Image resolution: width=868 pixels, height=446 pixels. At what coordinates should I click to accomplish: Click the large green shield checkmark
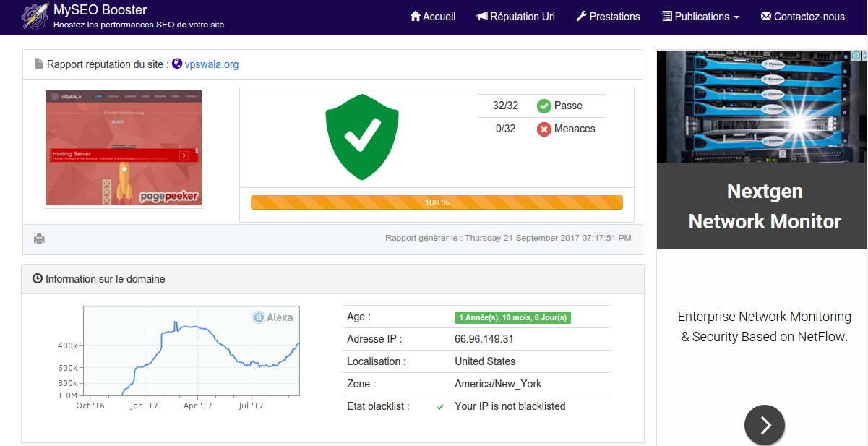[362, 137]
